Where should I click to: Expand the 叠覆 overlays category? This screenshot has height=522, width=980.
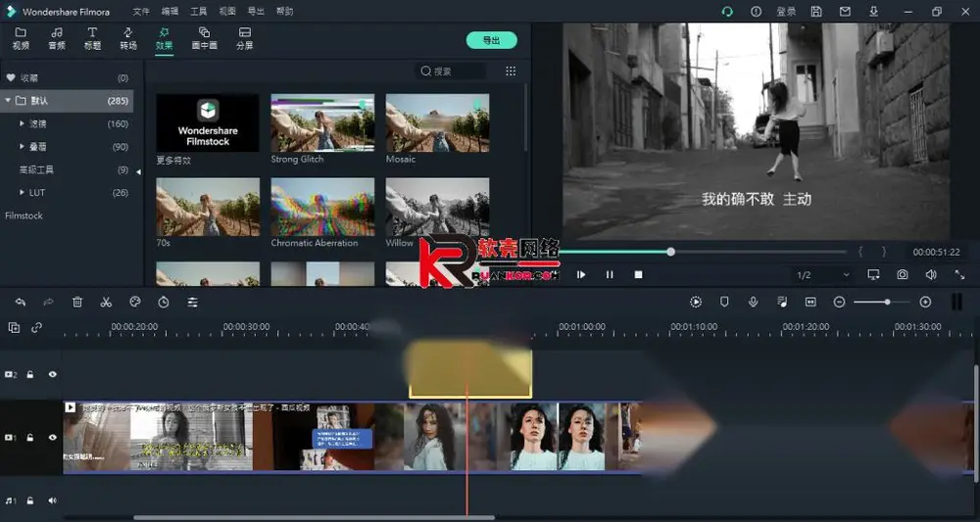pyautogui.click(x=23, y=147)
